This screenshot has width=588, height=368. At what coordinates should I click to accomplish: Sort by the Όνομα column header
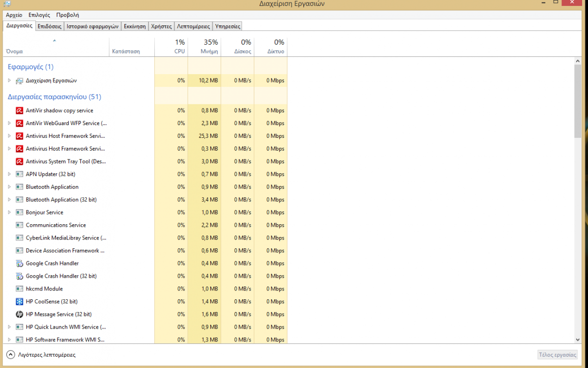click(x=56, y=47)
